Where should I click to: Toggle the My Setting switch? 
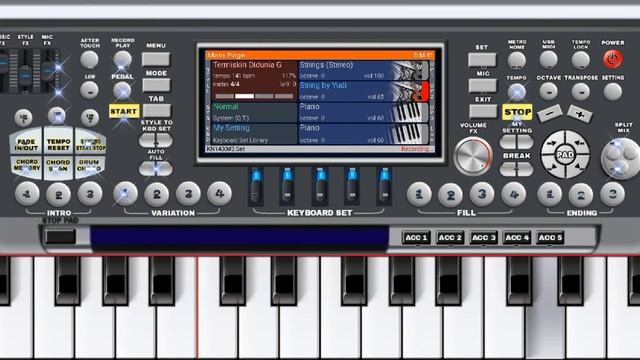pos(517,142)
